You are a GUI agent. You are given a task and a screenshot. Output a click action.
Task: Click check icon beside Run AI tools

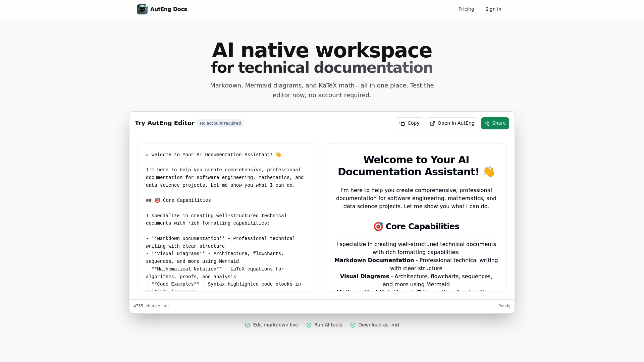tap(309, 325)
